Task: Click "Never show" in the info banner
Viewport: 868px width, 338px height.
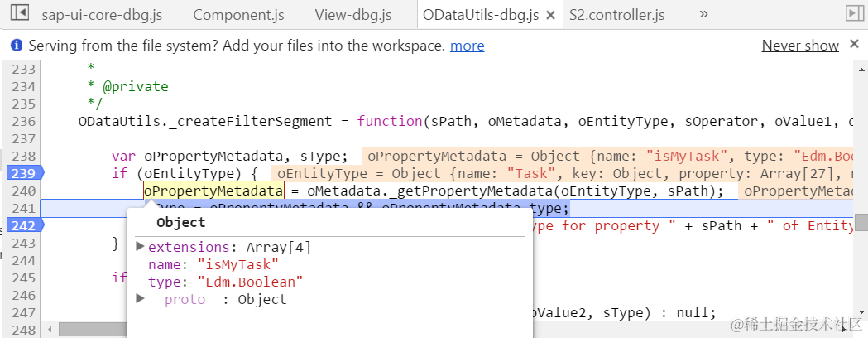Action: 800,46
